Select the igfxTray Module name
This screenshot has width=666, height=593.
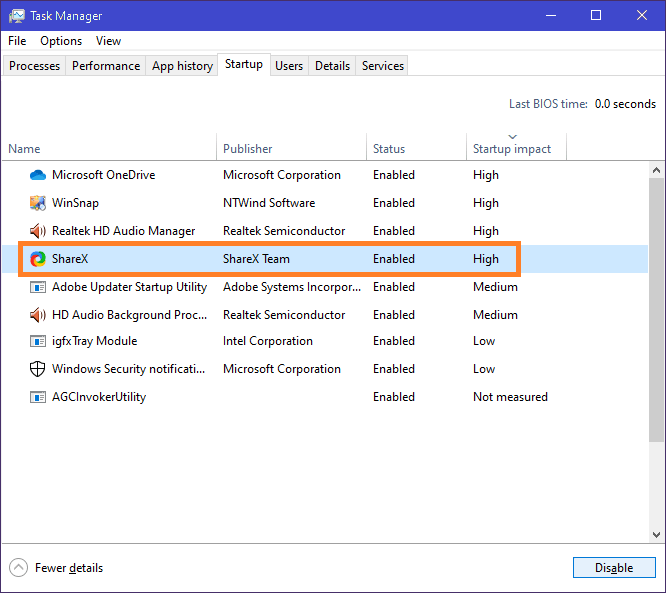[x=94, y=341]
